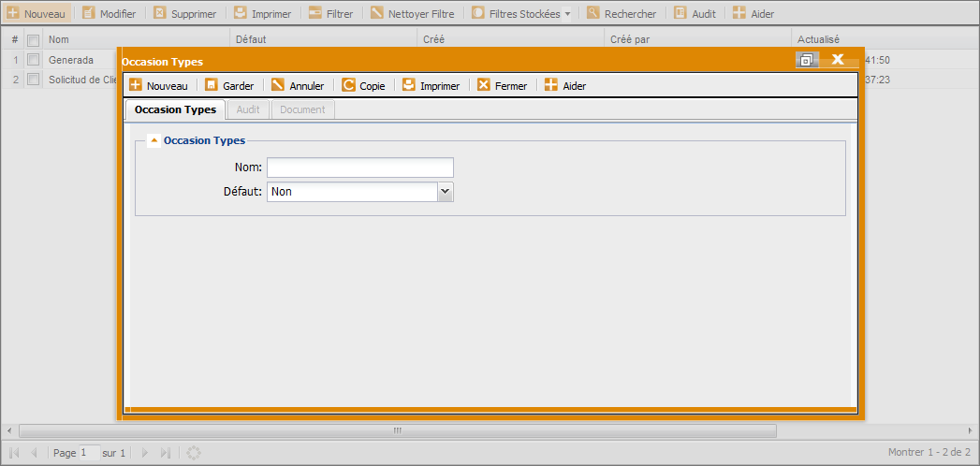Check the box for Solicitud de Cliente row
980x466 pixels.
[x=34, y=80]
